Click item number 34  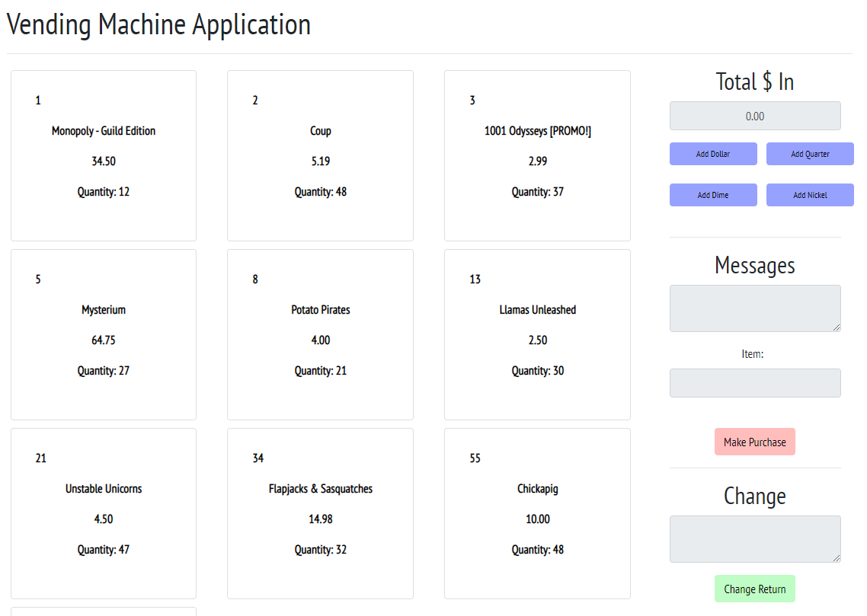pyautogui.click(x=258, y=458)
